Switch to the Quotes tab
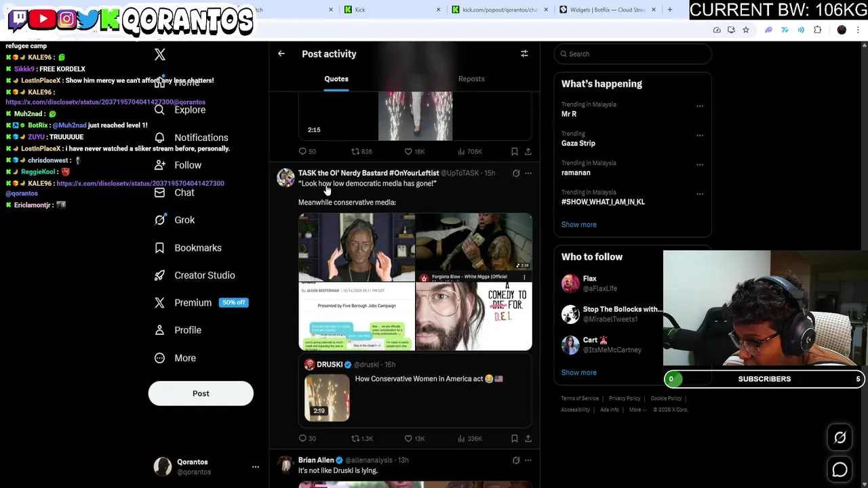 (x=336, y=79)
